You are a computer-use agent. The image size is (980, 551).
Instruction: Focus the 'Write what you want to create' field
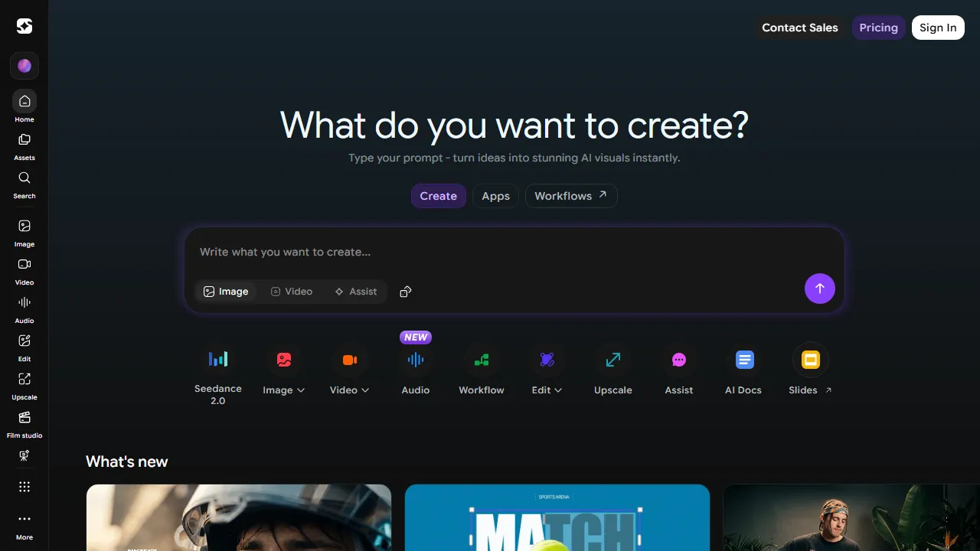pyautogui.click(x=514, y=252)
